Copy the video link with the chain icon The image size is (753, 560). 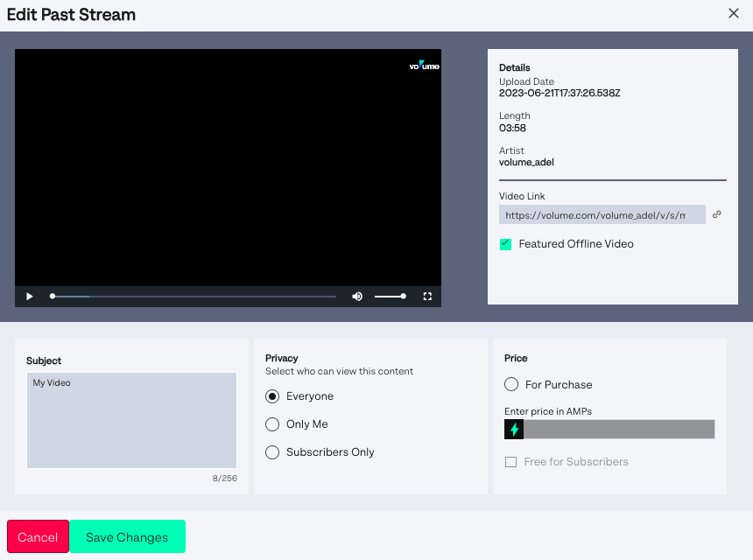[716, 214]
